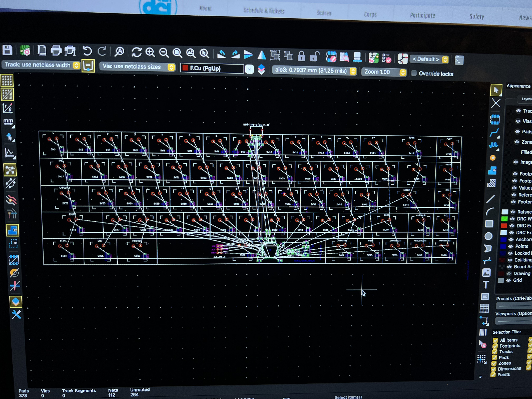Click the SW2 switch footprint on the board

[x=53, y=144]
